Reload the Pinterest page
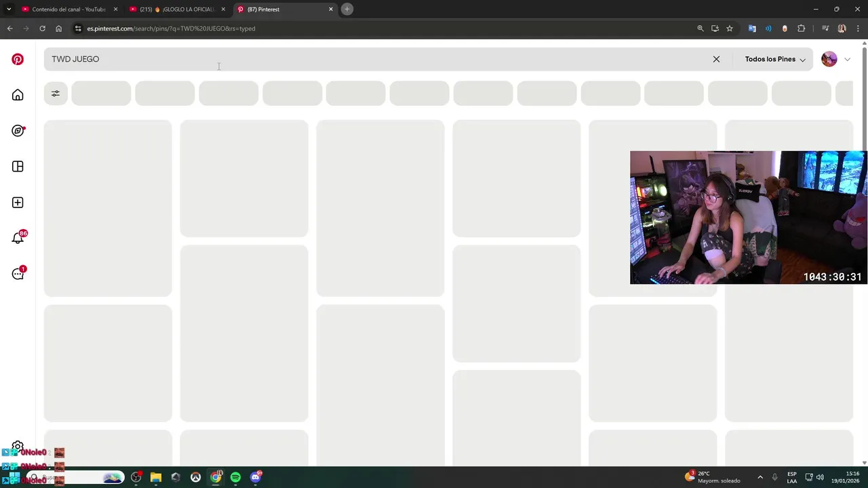 [42, 28]
